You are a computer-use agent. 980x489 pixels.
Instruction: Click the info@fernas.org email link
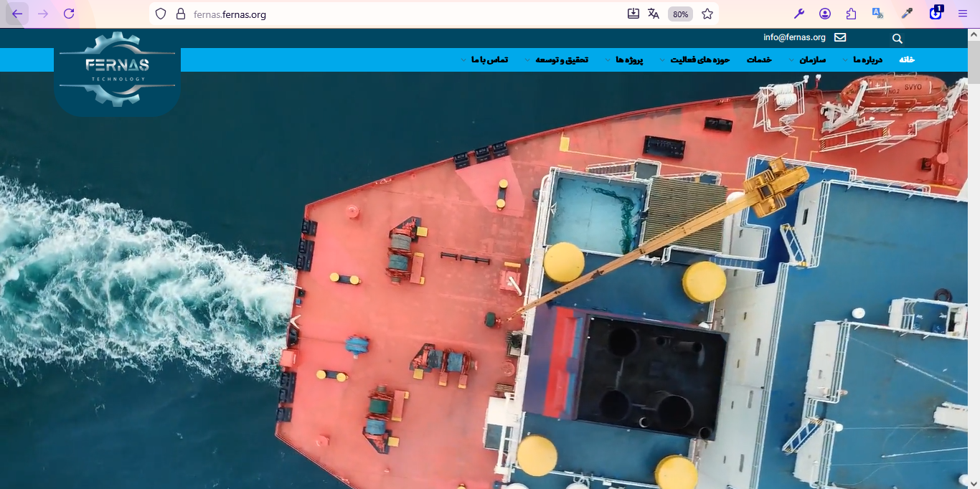794,37
